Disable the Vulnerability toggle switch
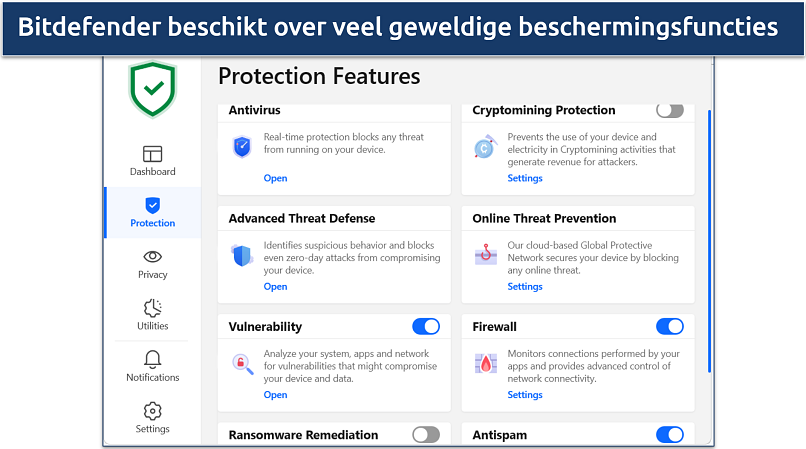 pos(426,326)
